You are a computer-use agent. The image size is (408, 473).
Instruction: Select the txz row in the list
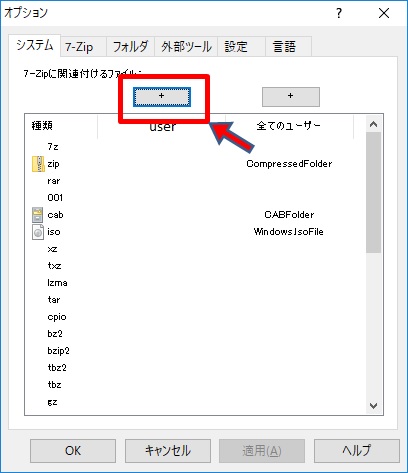pos(195,266)
